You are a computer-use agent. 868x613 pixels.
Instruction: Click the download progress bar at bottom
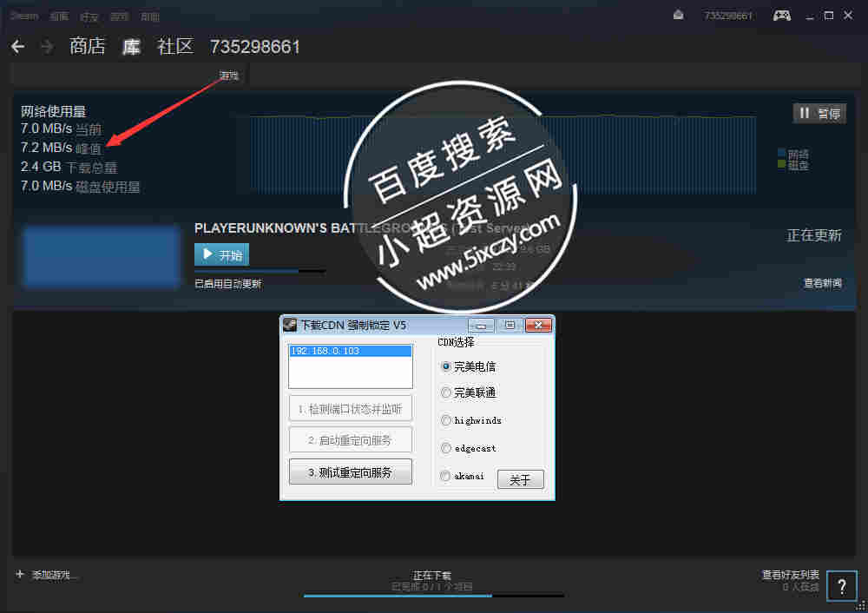coord(434,597)
